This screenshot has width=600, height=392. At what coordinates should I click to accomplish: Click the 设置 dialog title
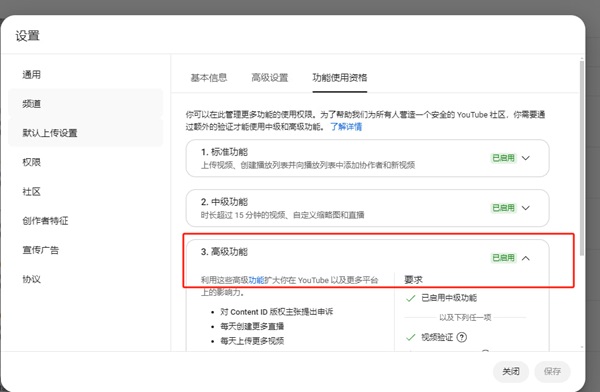tap(28, 36)
